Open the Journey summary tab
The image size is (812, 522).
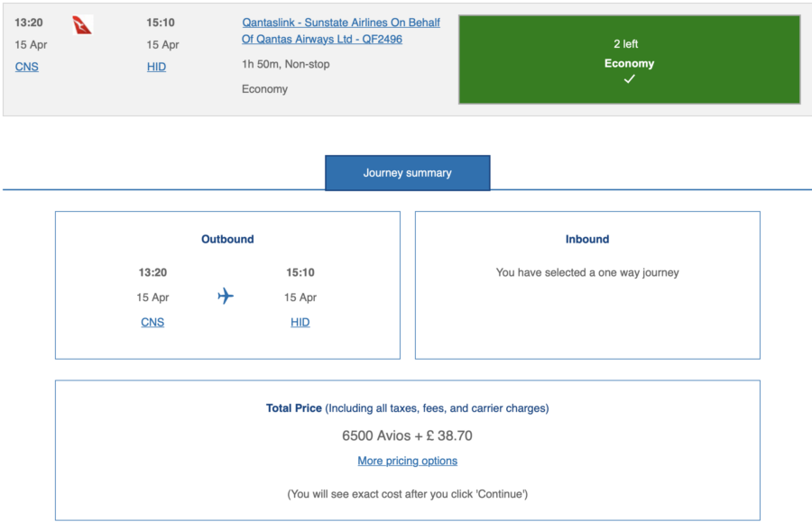pyautogui.click(x=407, y=173)
